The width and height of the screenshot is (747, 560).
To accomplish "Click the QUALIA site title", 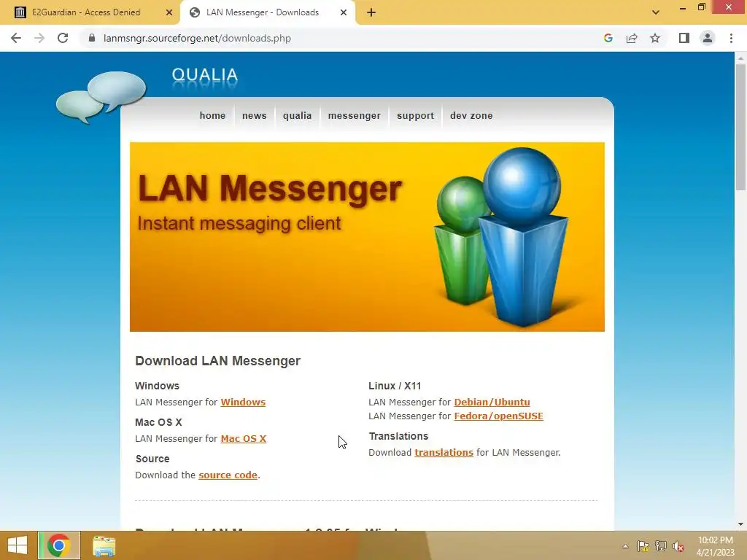I will coord(205,75).
